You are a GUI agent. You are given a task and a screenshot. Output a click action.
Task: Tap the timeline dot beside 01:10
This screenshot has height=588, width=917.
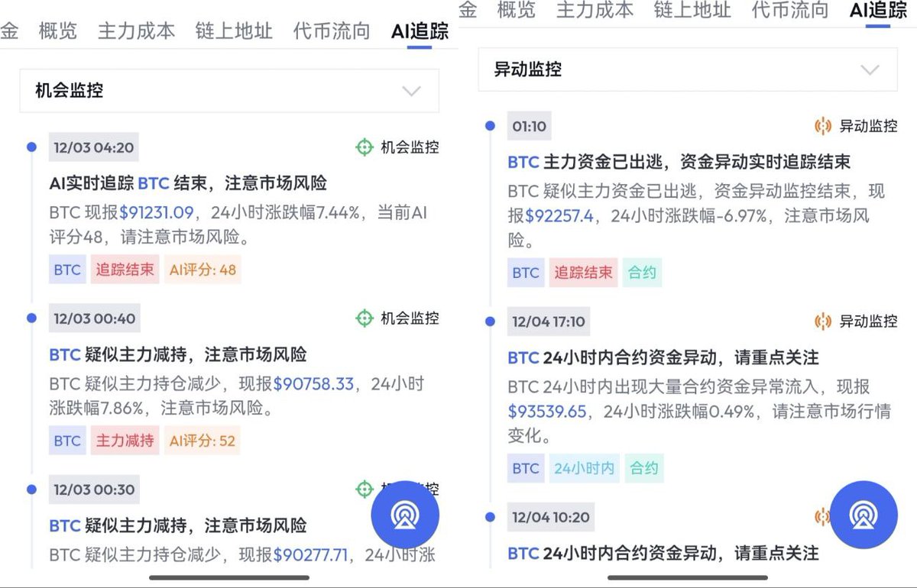(490, 125)
